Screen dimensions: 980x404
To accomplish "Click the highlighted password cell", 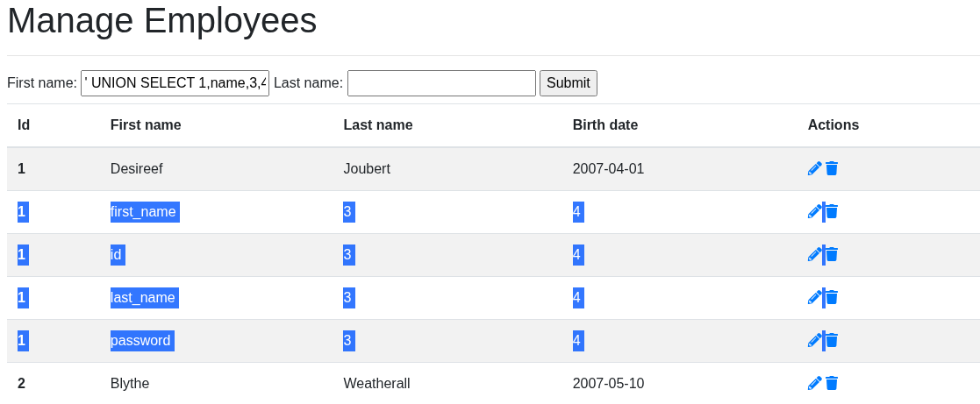I will (142, 340).
